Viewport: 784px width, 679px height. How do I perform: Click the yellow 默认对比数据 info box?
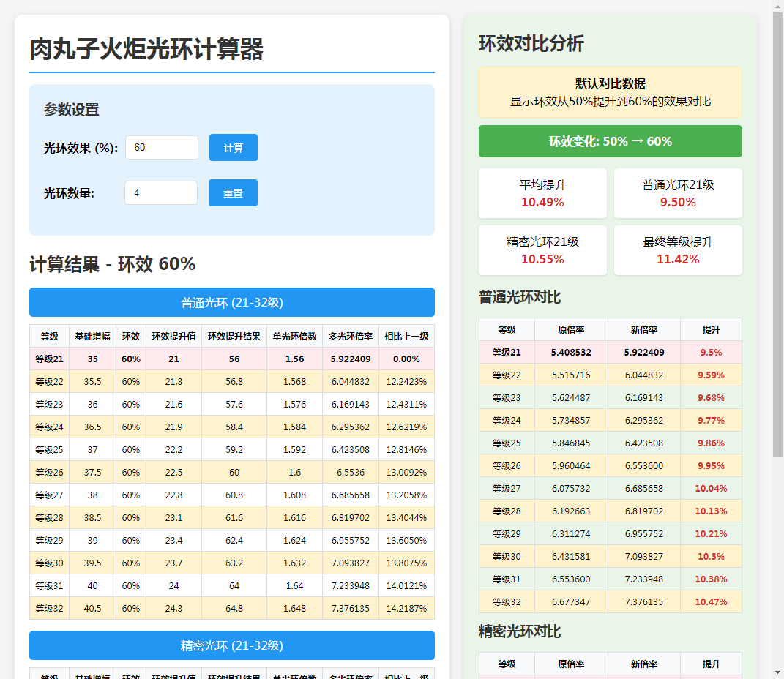pyautogui.click(x=610, y=93)
